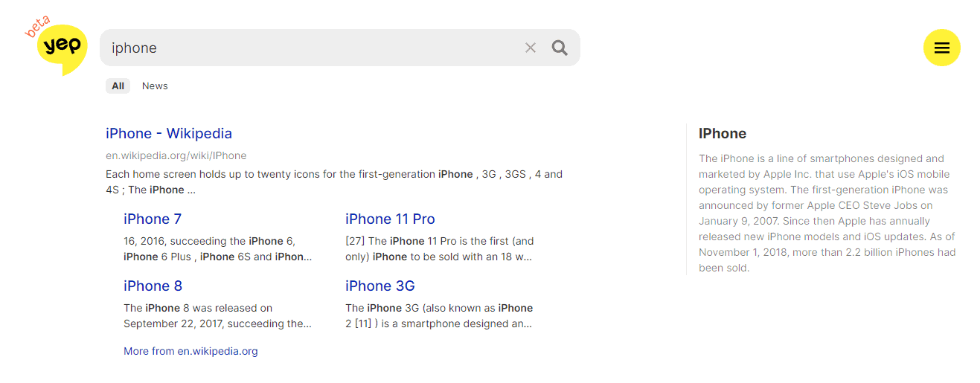The width and height of the screenshot is (980, 383).
Task: Click the magnifying glass search icon
Action: [560, 48]
